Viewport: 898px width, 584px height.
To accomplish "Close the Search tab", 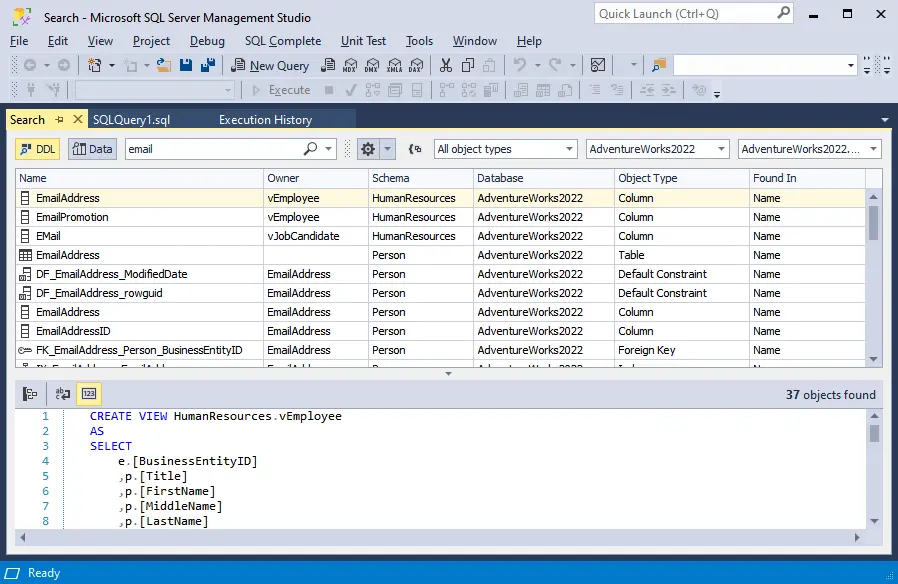I will [x=78, y=119].
